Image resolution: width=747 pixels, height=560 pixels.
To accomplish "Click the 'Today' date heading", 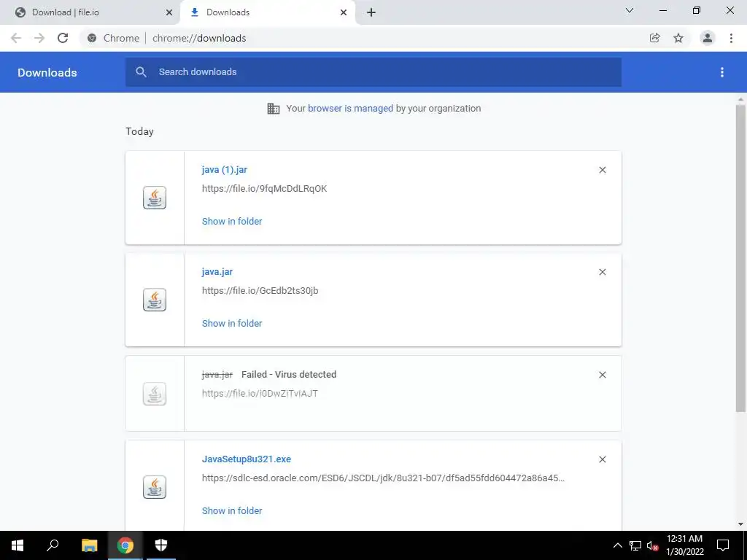I will coord(139,131).
